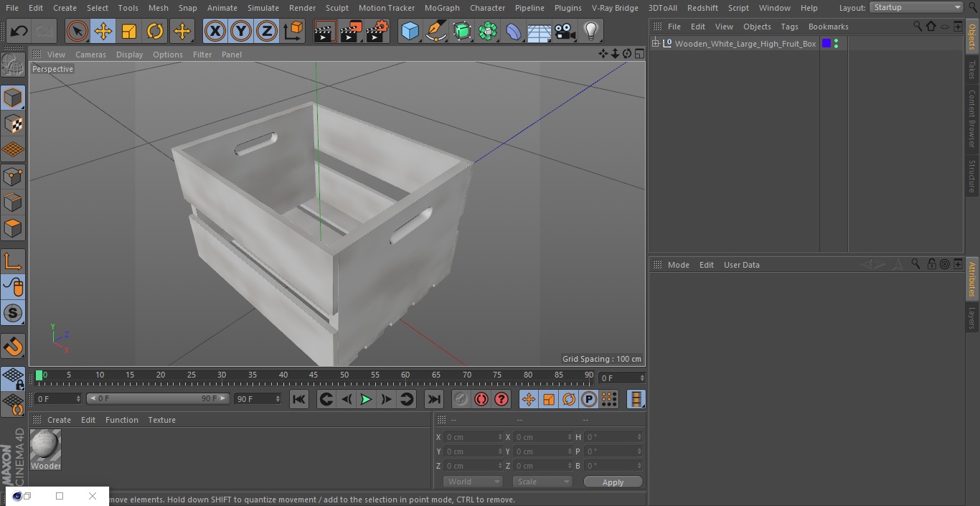Open the viewport Cameras menu
Screen dimensions: 980x506
pos(90,55)
